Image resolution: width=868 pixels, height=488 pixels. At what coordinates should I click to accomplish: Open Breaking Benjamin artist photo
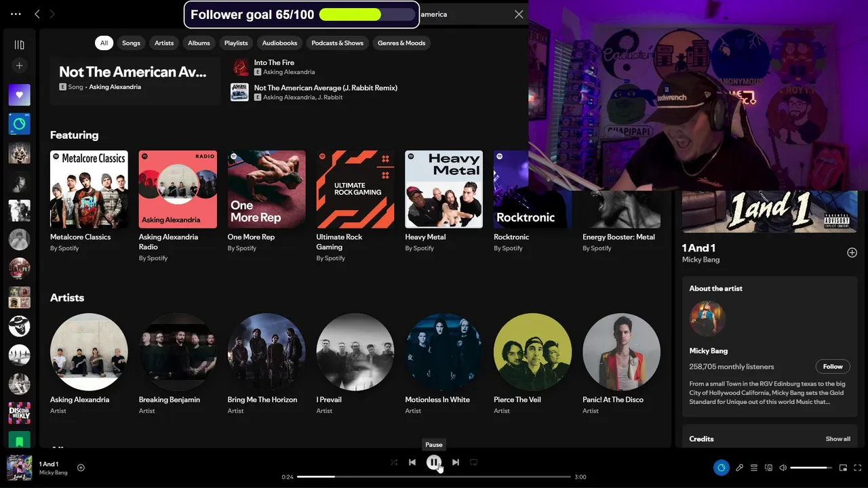178,352
